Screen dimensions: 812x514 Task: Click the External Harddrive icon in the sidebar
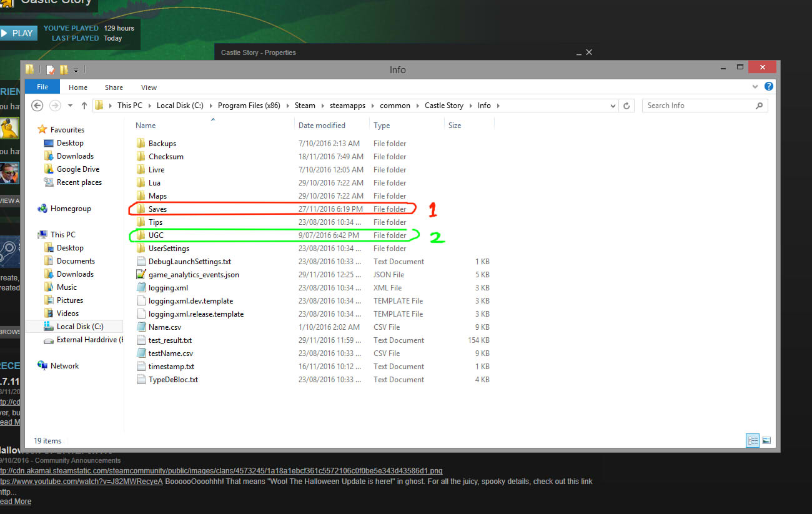pos(49,340)
